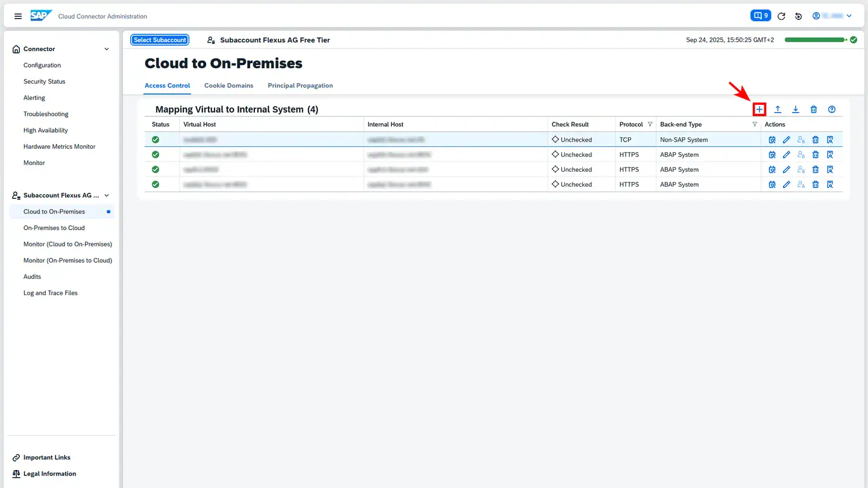Click the plus icon to add a system mapping

coord(759,109)
